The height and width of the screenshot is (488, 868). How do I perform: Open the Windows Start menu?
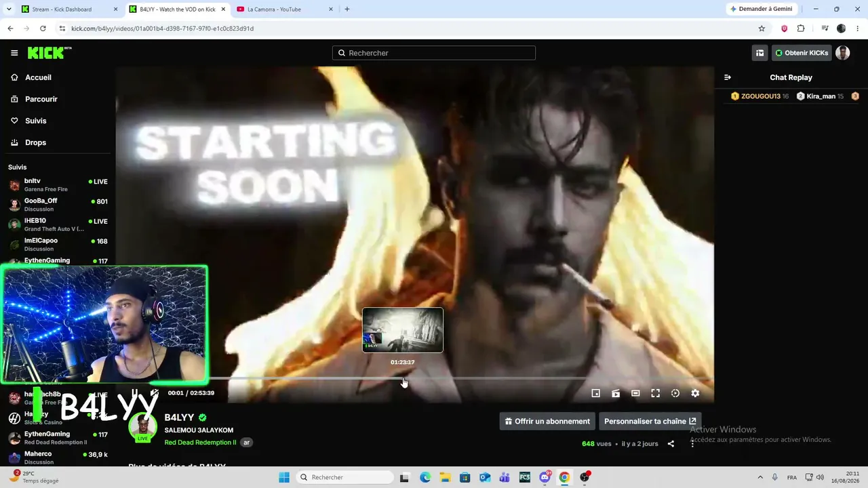pos(284,477)
